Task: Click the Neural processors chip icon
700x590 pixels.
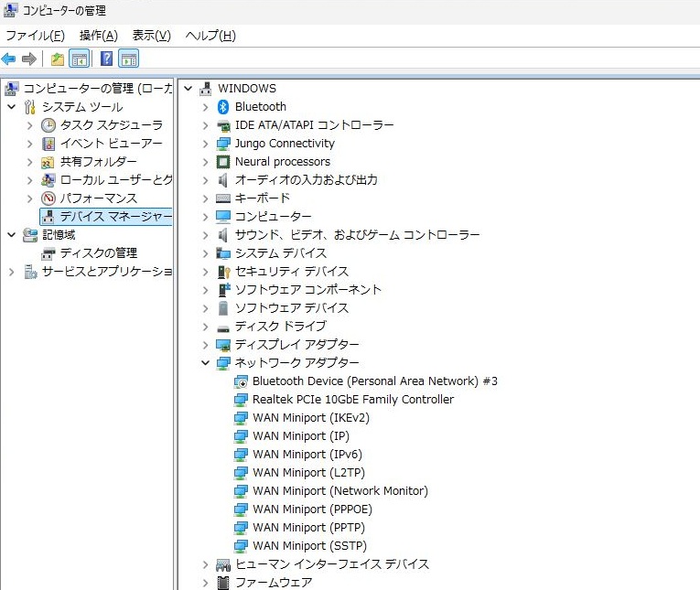Action: pyautogui.click(x=223, y=162)
